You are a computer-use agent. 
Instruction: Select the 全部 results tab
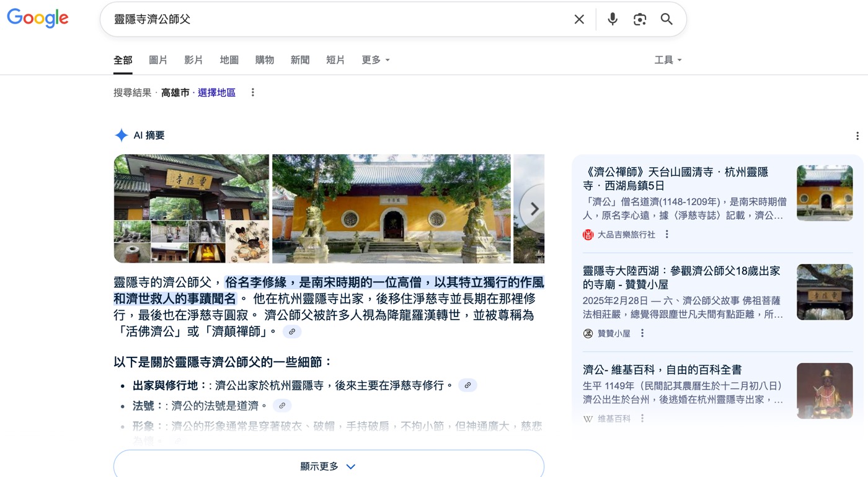(123, 60)
